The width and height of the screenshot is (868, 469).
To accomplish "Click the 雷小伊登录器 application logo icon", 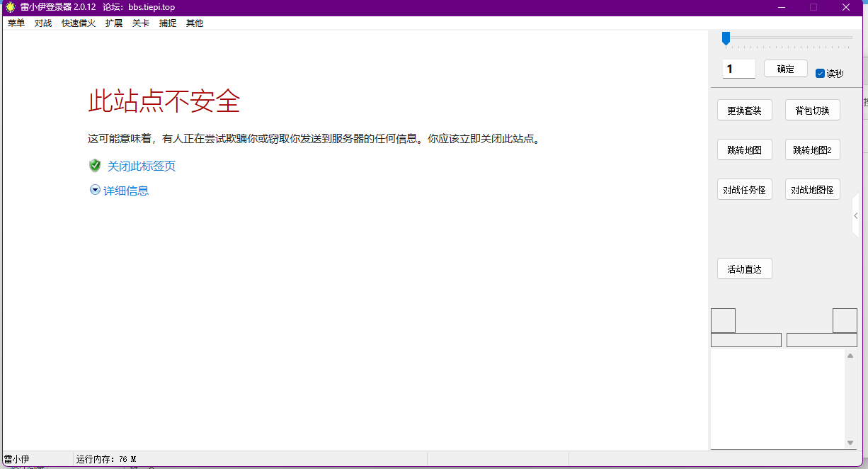I will pos(8,6).
